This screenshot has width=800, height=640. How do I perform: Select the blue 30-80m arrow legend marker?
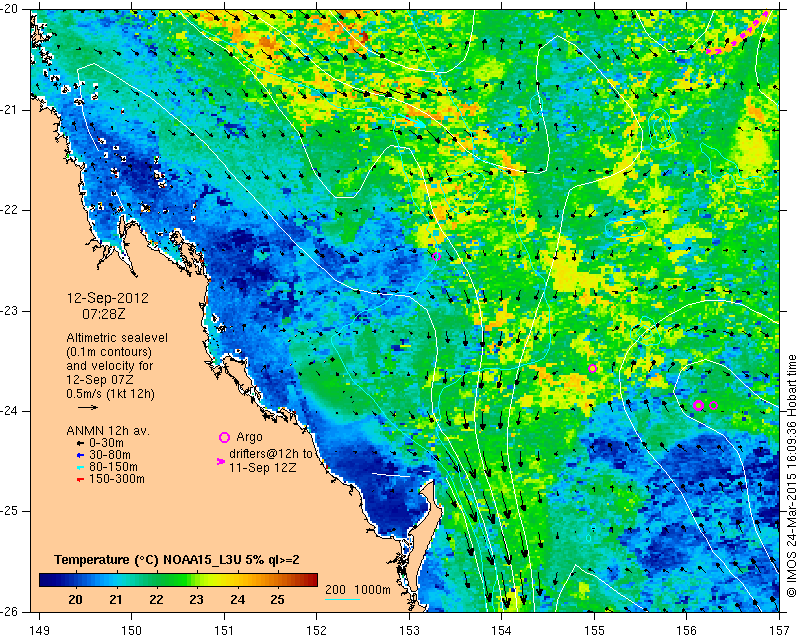pos(80,455)
